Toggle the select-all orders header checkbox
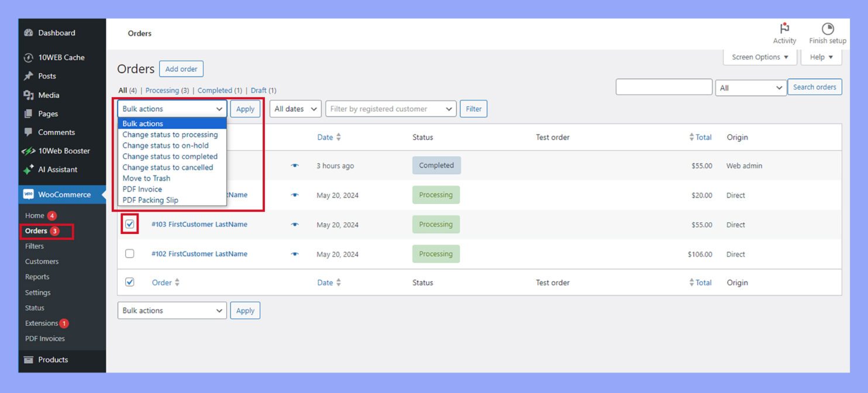The height and width of the screenshot is (393, 868). click(x=130, y=282)
